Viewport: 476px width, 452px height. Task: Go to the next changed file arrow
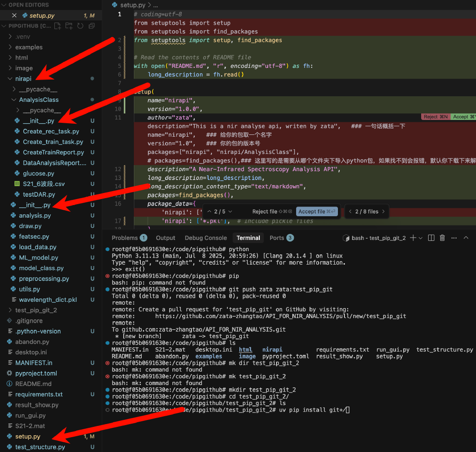click(383, 212)
